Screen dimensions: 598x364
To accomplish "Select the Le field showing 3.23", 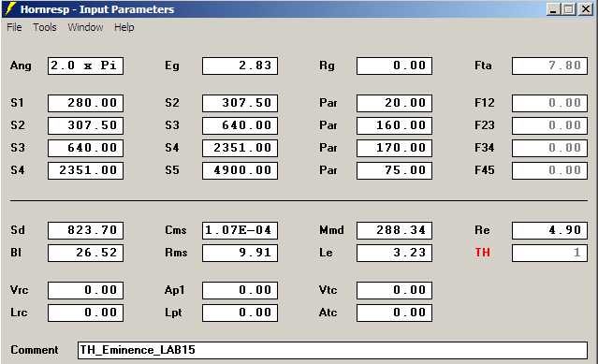I will 394,253.
